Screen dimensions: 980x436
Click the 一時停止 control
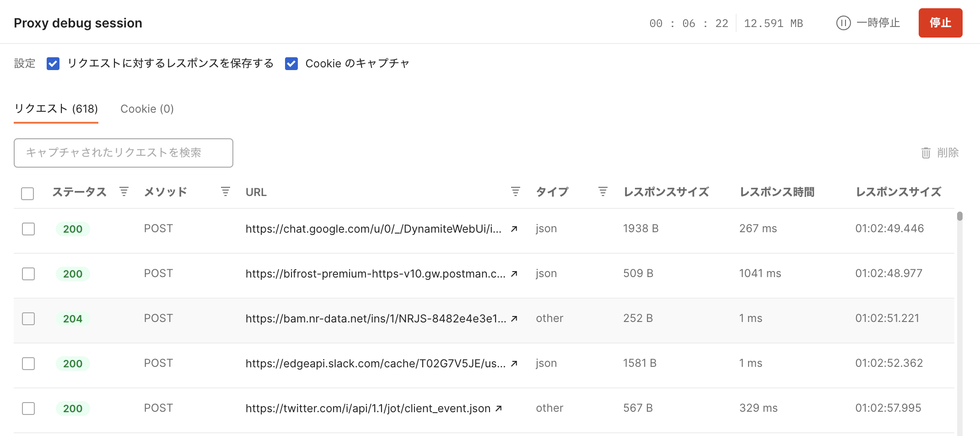878,23
